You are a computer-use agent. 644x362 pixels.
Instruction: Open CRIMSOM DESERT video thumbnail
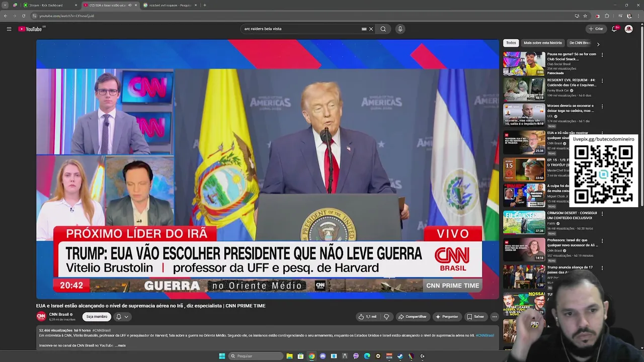coord(524,222)
